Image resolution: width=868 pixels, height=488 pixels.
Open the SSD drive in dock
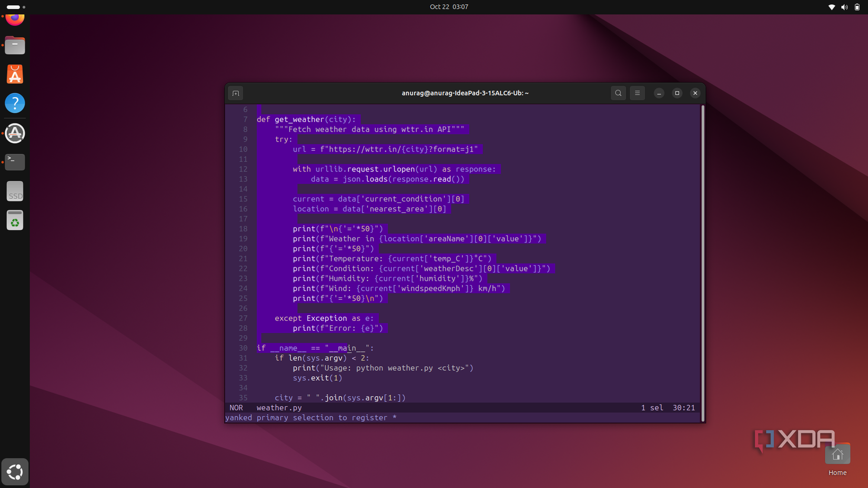click(x=15, y=191)
